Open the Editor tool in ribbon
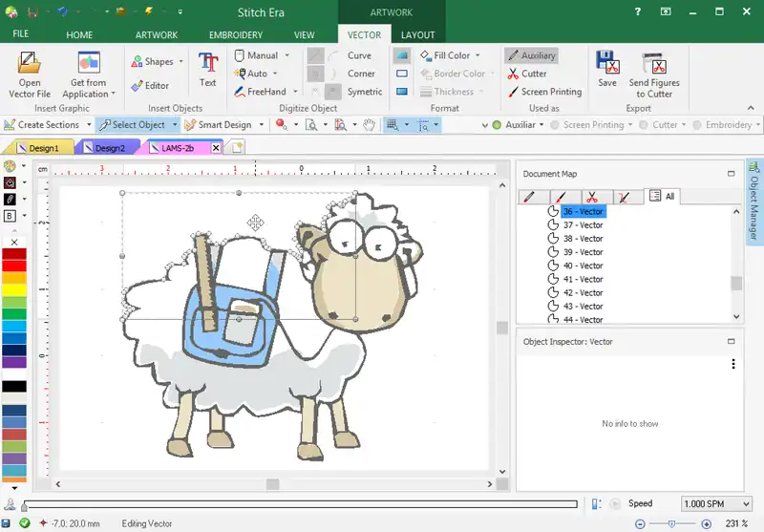The width and height of the screenshot is (764, 532). tap(151, 86)
